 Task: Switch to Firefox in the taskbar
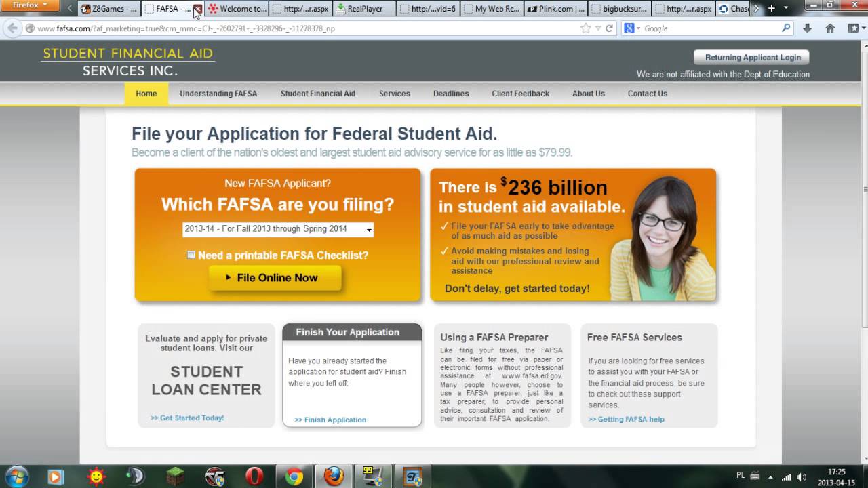[x=333, y=477]
